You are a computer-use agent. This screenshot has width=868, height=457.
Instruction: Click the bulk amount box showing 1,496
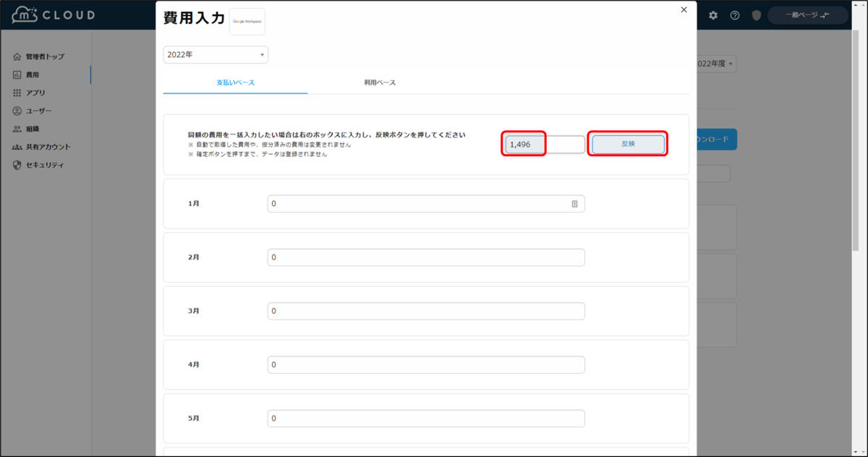[x=545, y=145]
